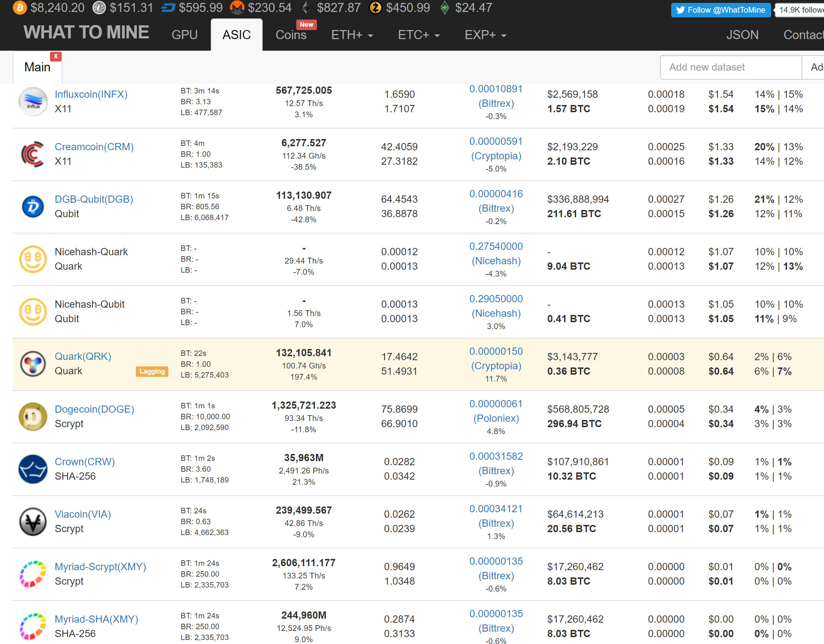
Task: Open the Myriad-SHA(XMY) coin link
Action: point(96,619)
